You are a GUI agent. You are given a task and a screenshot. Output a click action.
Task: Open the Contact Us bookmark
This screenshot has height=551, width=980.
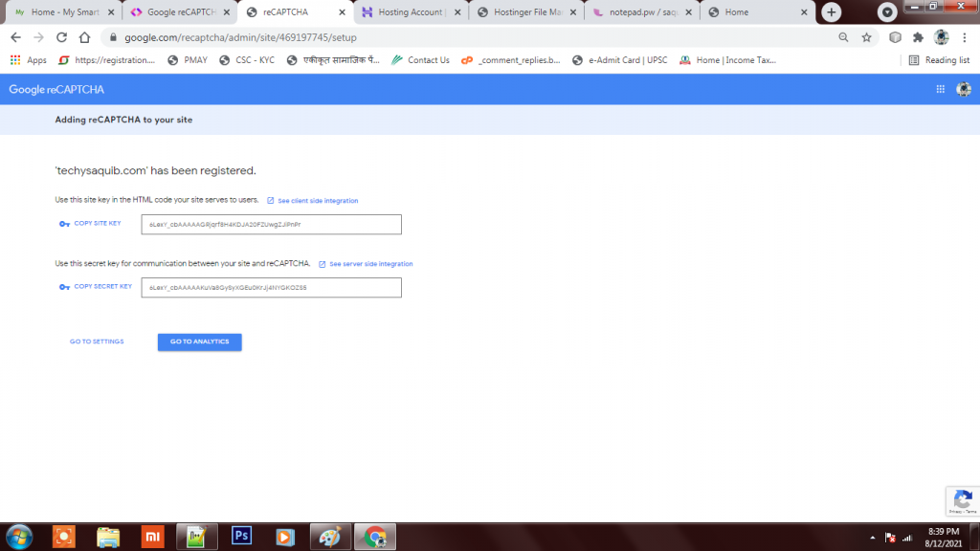(420, 60)
